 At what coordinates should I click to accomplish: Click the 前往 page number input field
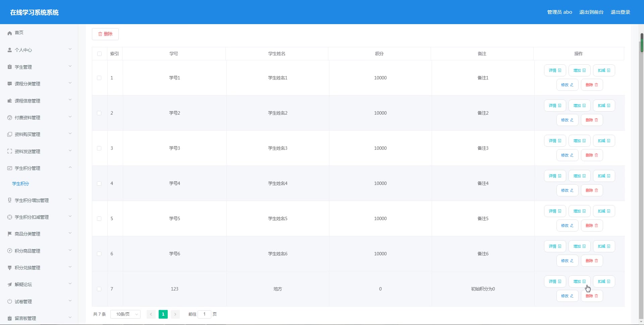204,314
